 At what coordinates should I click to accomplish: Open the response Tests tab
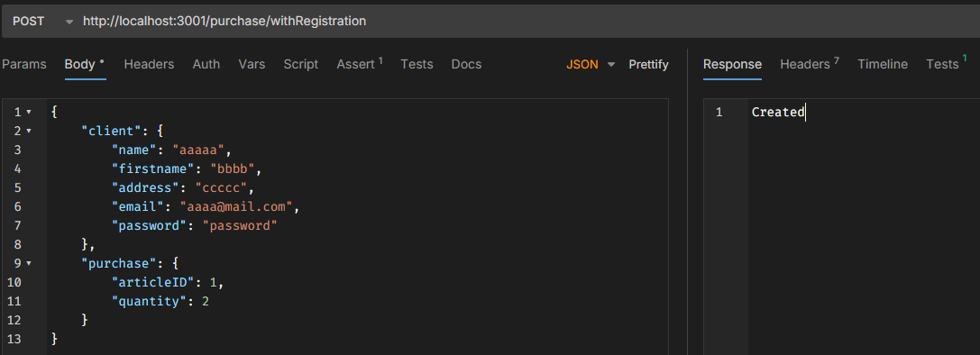pyautogui.click(x=947, y=64)
